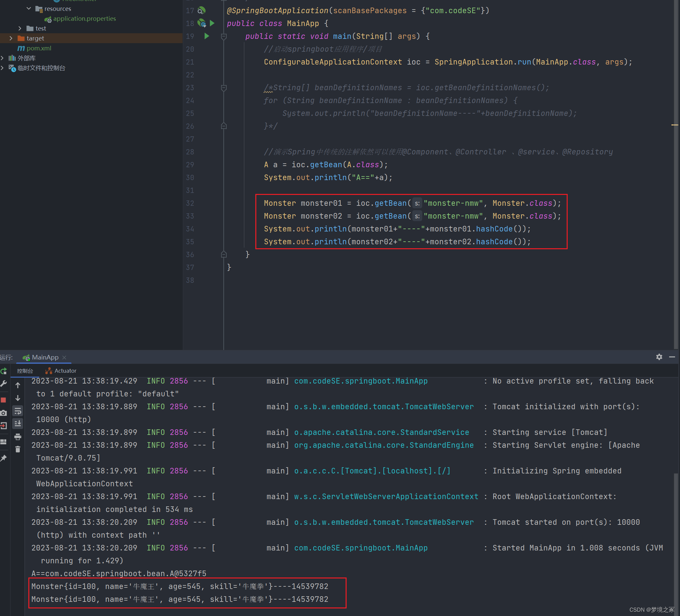Collapse the resources folder

click(x=29, y=9)
